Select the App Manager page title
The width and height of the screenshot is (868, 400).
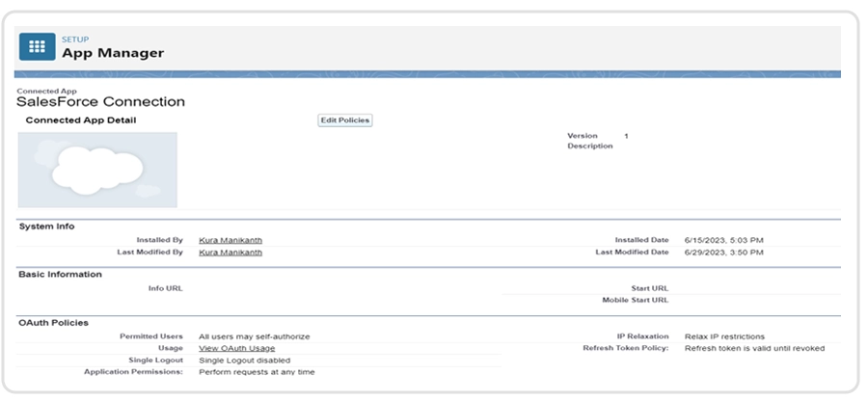pos(113,53)
